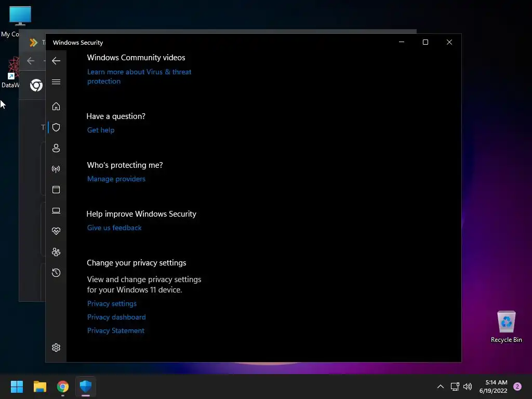Open notifications badge in tray
Viewport: 532px width, 399px height.
(x=517, y=387)
